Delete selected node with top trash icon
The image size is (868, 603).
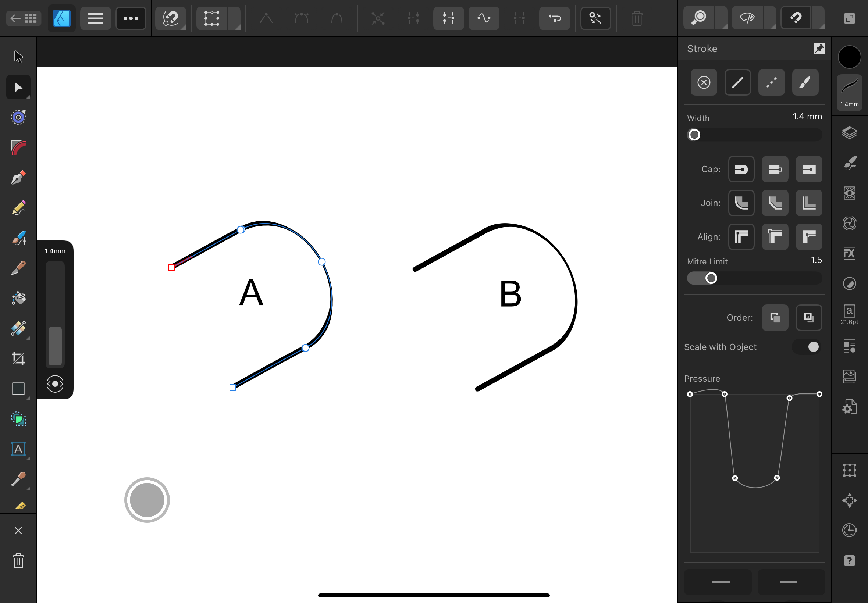pos(637,18)
